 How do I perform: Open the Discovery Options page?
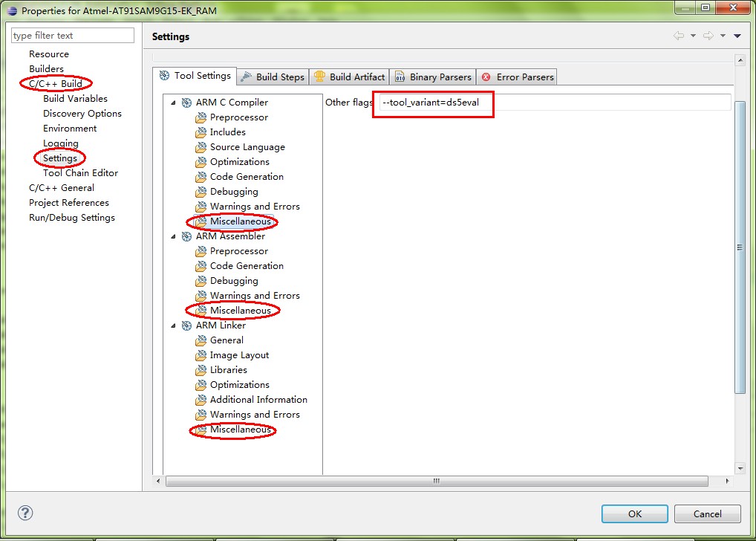click(82, 114)
